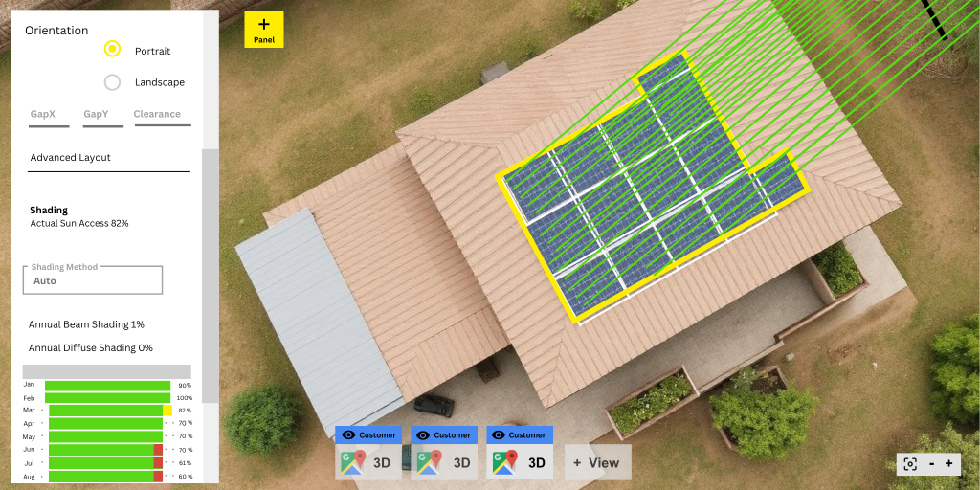Click the yellow add Panel button
The width and height of the screenshot is (980, 490).
[x=264, y=30]
